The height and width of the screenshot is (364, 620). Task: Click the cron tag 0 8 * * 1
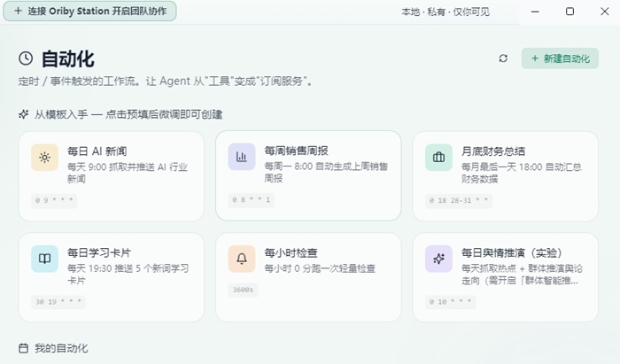point(251,200)
